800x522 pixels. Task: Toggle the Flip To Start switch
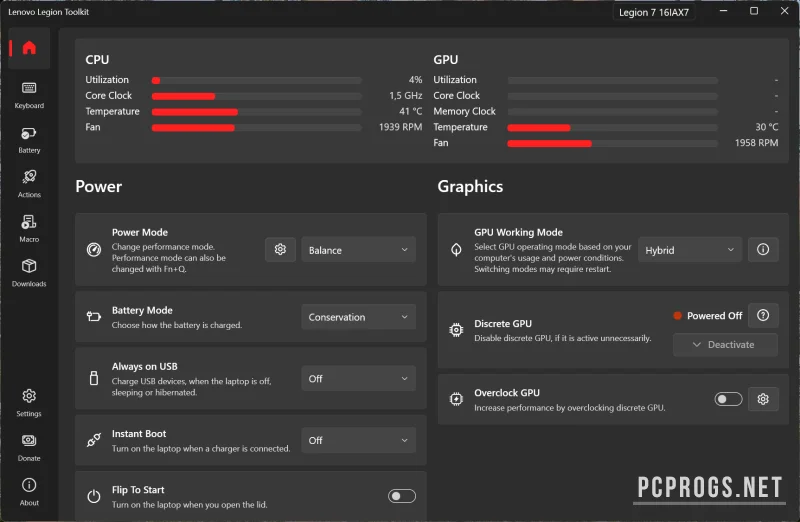click(x=402, y=496)
